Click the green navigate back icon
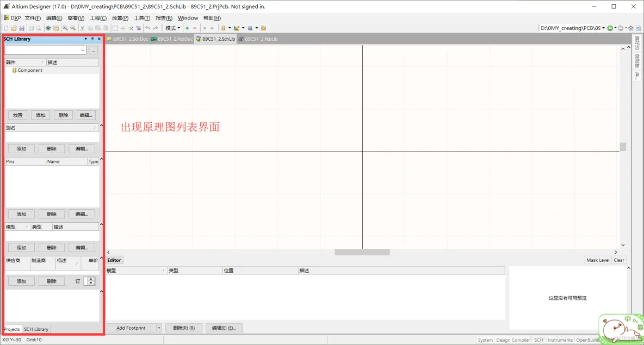This screenshot has height=345, width=644. pos(610,28)
